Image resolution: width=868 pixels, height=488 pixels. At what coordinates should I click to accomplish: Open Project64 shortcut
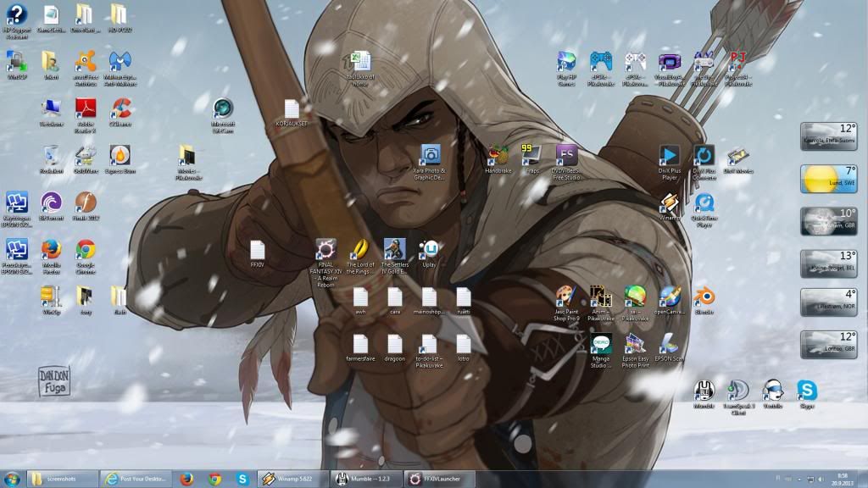coord(737,68)
